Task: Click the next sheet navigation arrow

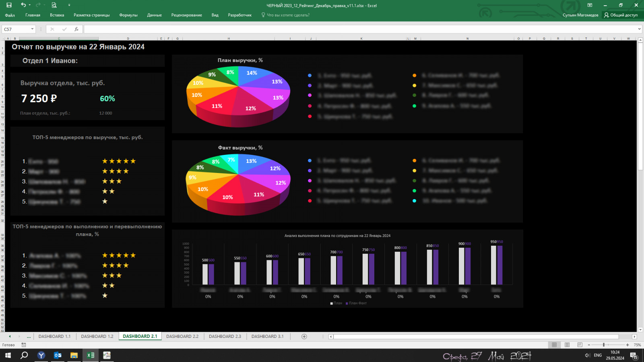Action: coord(19,336)
